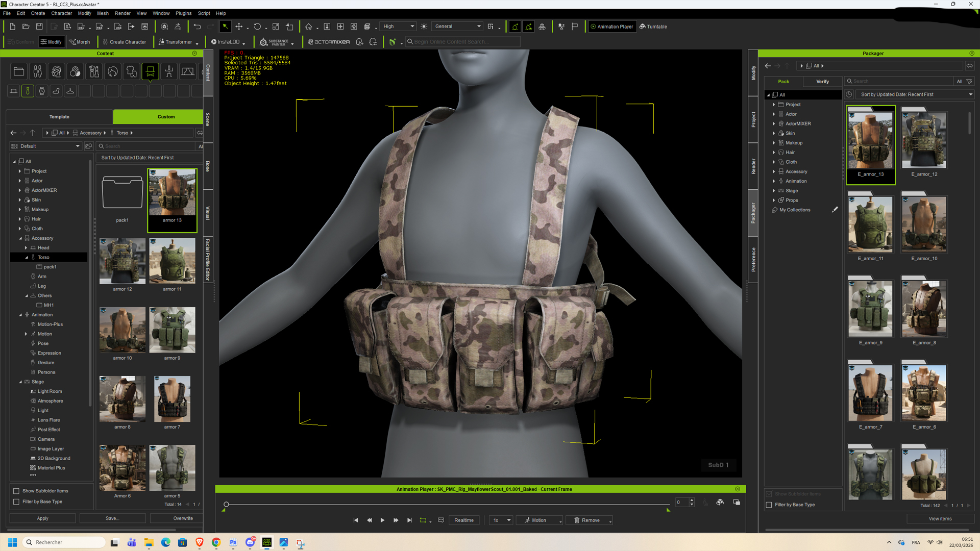Click the Turntable button
The width and height of the screenshot is (980, 551).
pyautogui.click(x=653, y=27)
